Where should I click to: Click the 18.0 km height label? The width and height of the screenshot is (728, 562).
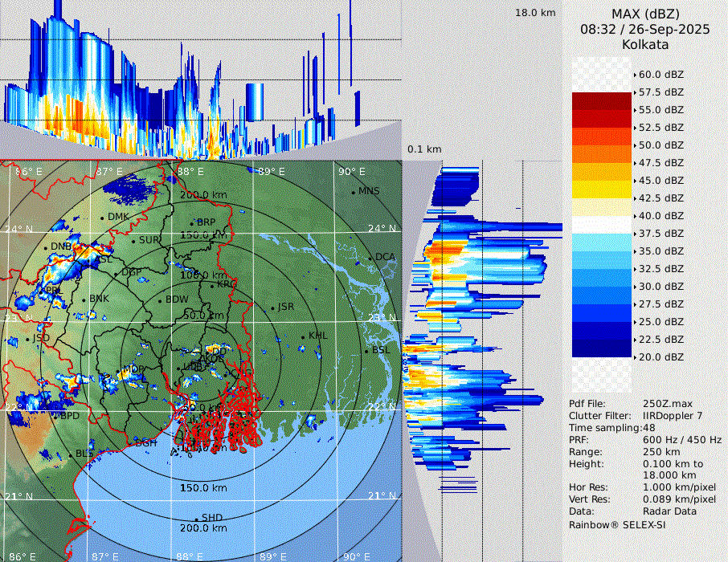coord(535,13)
